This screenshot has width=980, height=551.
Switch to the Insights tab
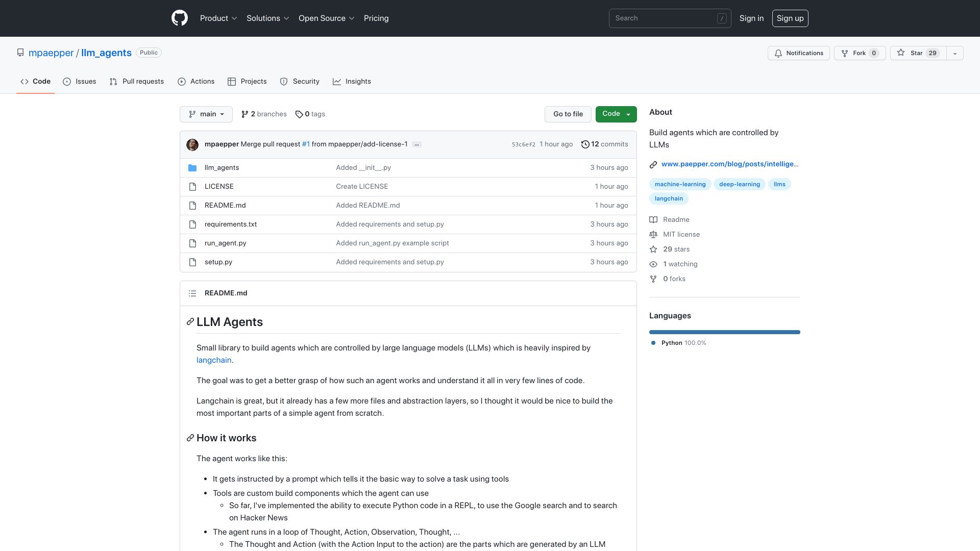click(x=352, y=82)
